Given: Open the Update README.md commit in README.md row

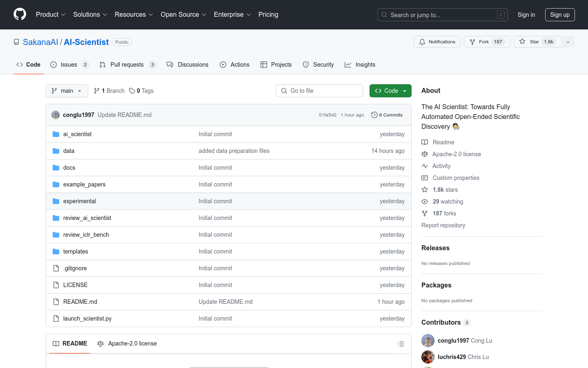Looking at the screenshot, I should click(225, 302).
